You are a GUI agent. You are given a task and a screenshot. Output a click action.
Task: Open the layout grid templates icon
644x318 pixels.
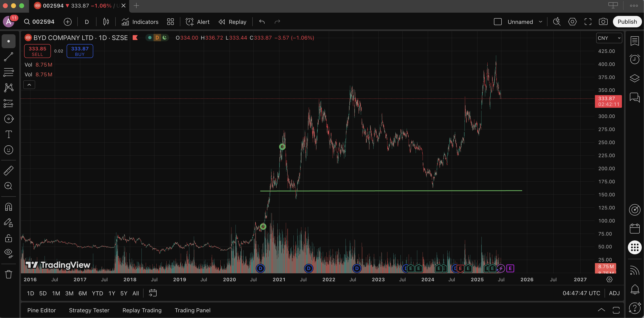coord(170,22)
